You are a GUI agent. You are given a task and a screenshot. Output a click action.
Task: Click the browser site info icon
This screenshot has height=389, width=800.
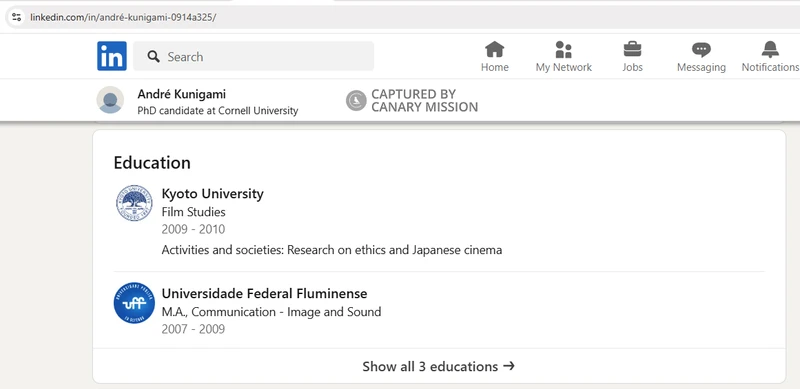click(16, 17)
